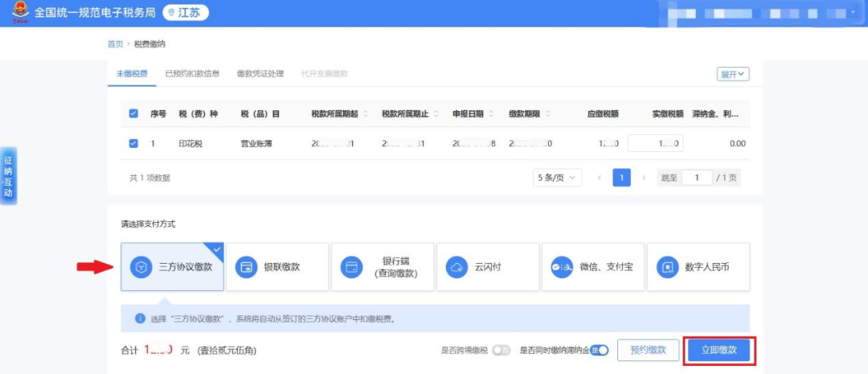Choose the 银联缴款 payment icon
Screen dimensions: 868x374
tap(247, 266)
